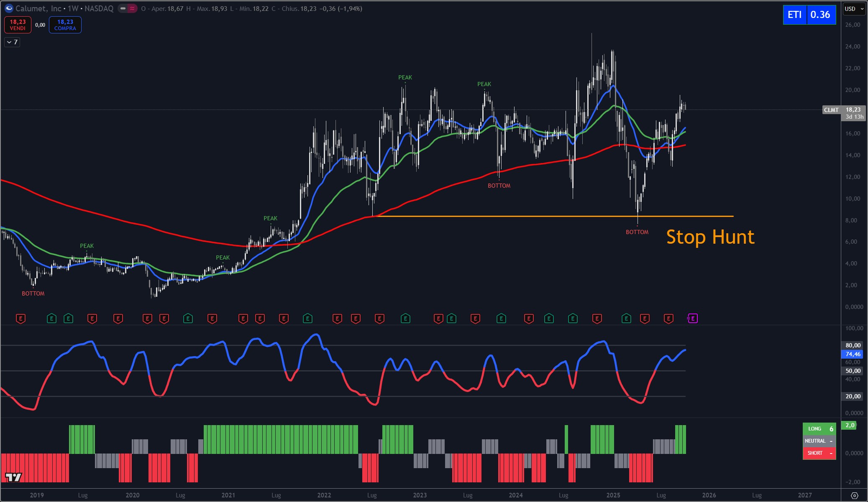
Task: Click the red SHORT table row
Action: 819,453
